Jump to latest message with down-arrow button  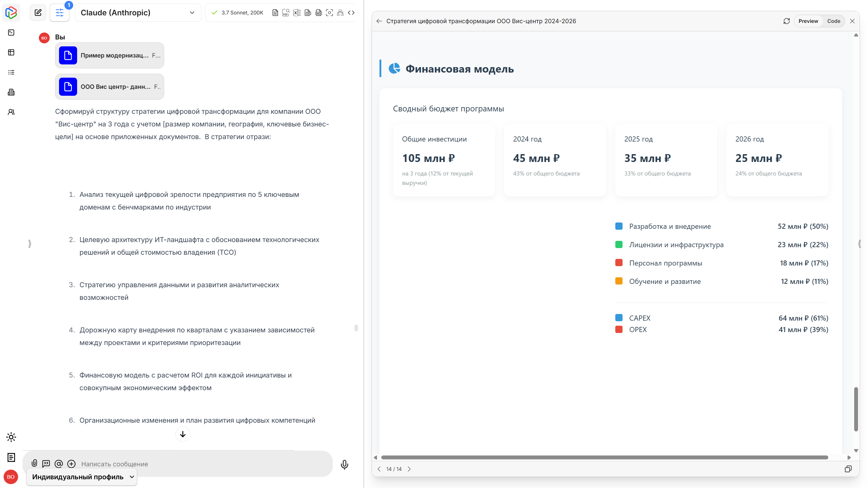coord(183,434)
